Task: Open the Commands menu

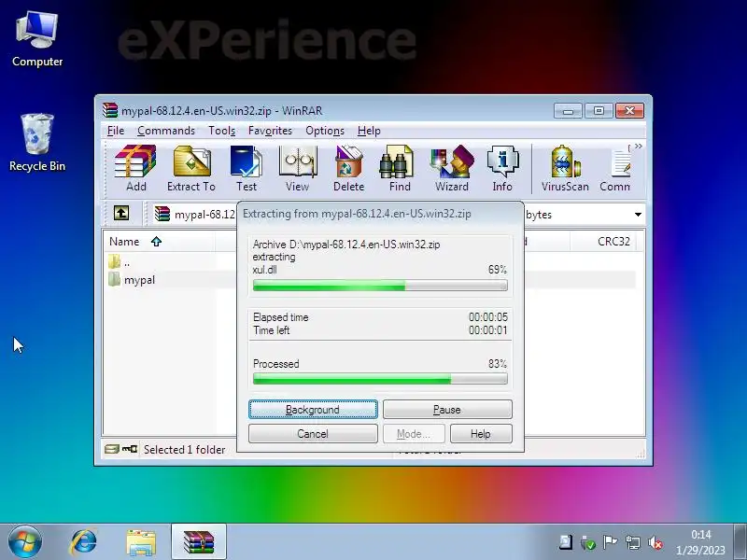Action: (166, 131)
